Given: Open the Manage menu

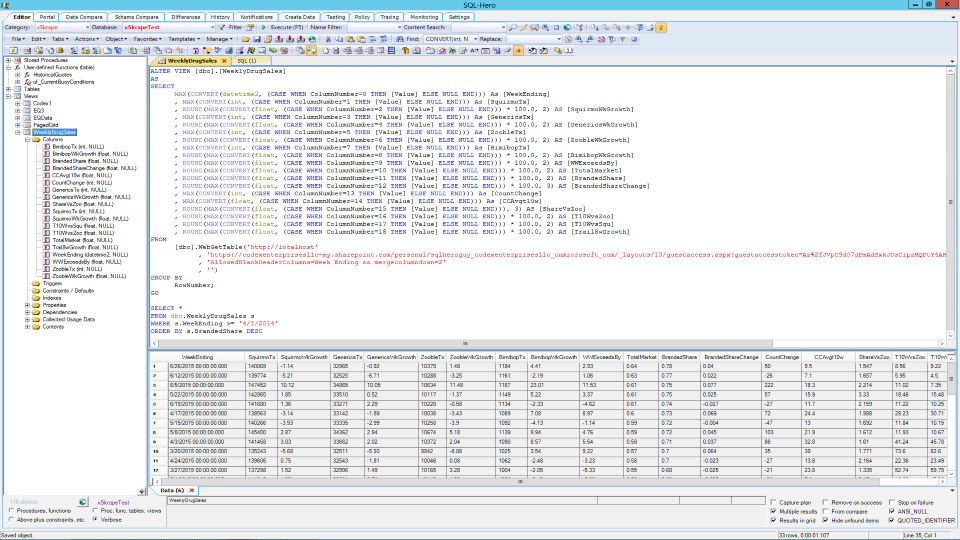Looking at the screenshot, I should coord(218,39).
